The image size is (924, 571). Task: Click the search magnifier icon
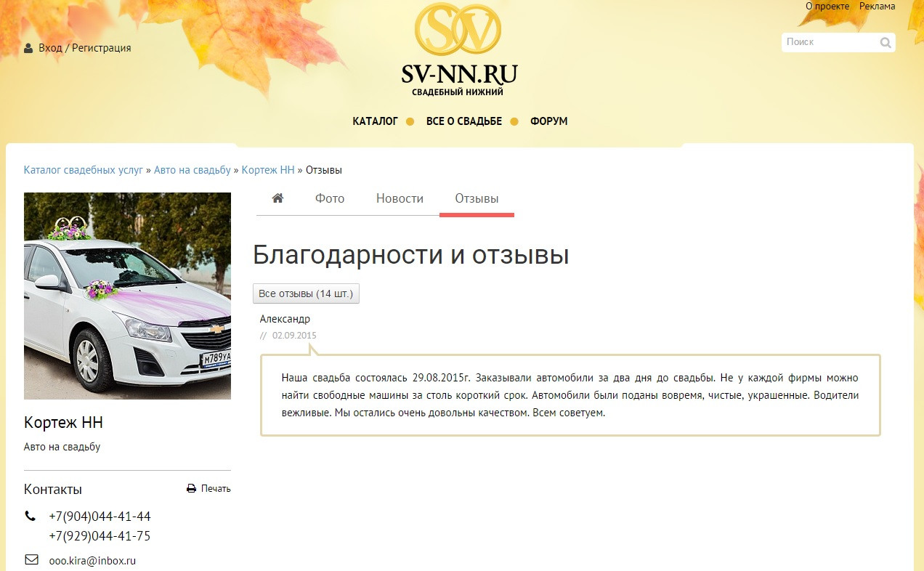tap(885, 43)
